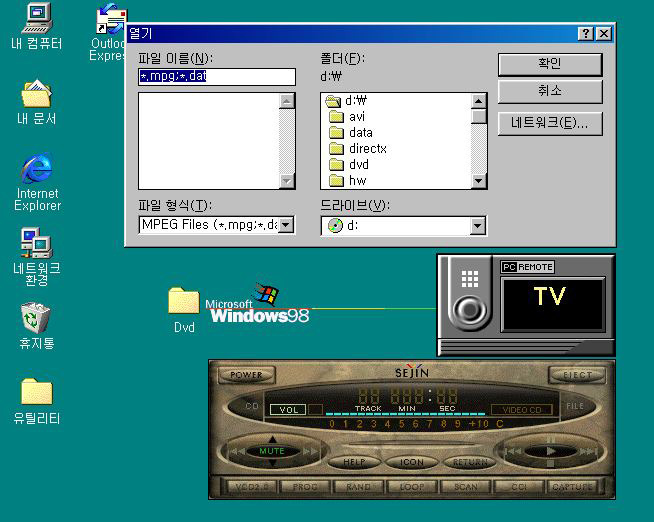Click the pause button above play
Viewport: 654px width, 522px height.
point(551,439)
